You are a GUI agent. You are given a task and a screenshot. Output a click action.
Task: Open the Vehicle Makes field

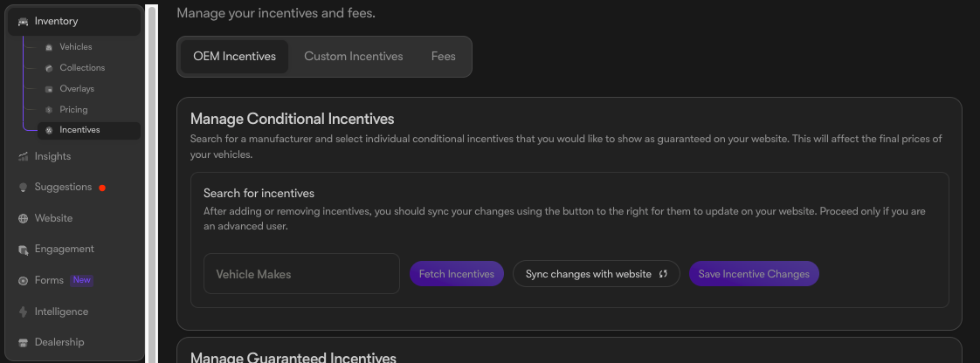tap(301, 274)
